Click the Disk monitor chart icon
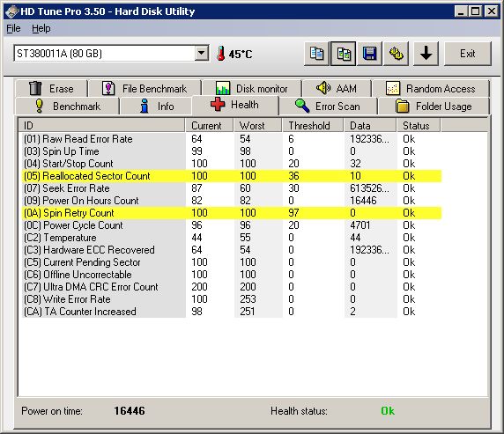The height and width of the screenshot is (434, 504). click(x=223, y=88)
